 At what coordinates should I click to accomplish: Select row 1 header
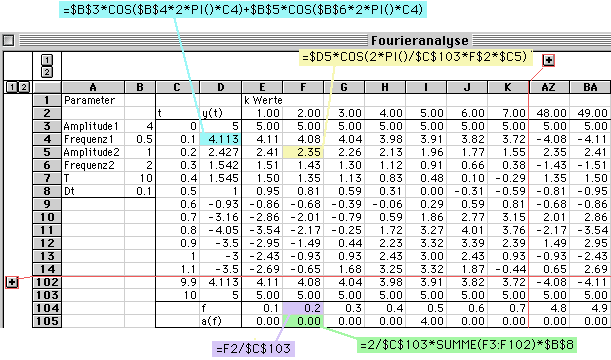click(47, 100)
